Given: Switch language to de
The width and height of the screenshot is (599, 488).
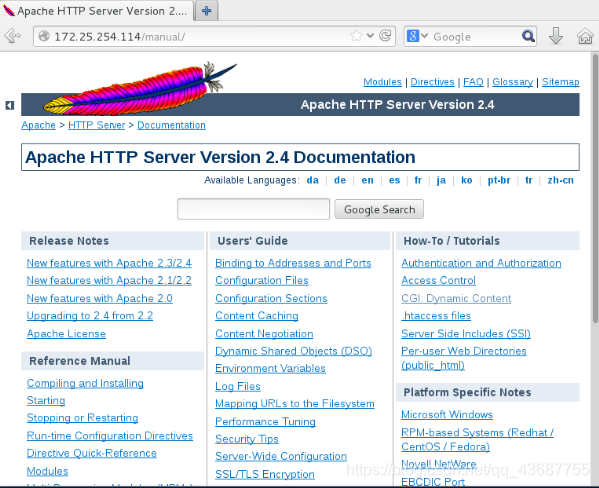Looking at the screenshot, I should (340, 180).
